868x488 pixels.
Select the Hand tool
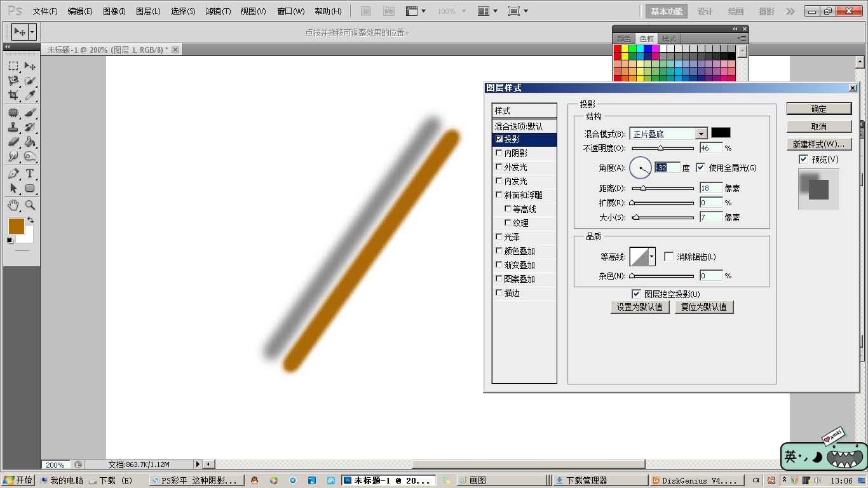click(x=13, y=205)
